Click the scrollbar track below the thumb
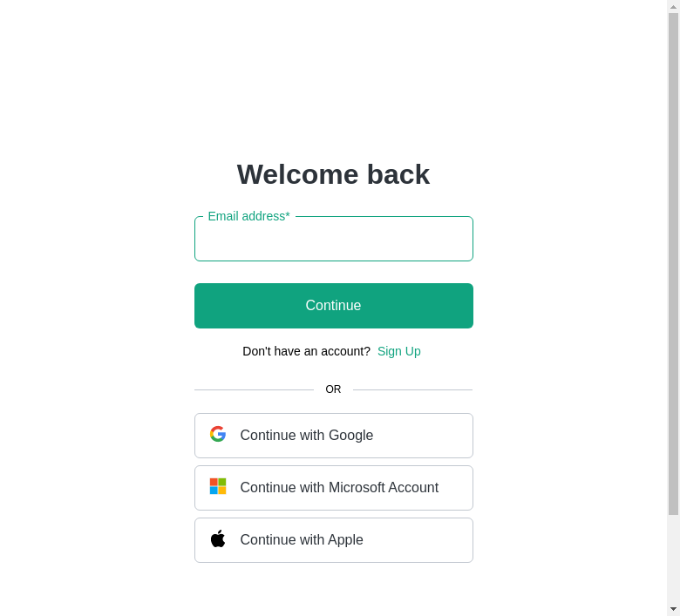Viewport: 680px width, 616px height. tap(673, 559)
